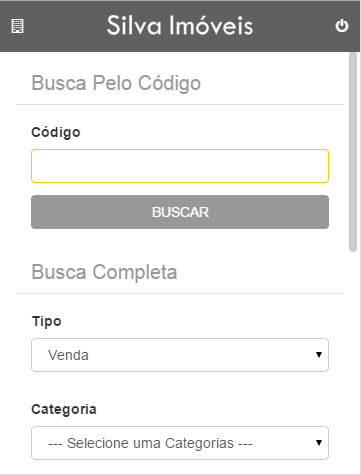
Task: Click the Categoria field label
Action: point(64,409)
